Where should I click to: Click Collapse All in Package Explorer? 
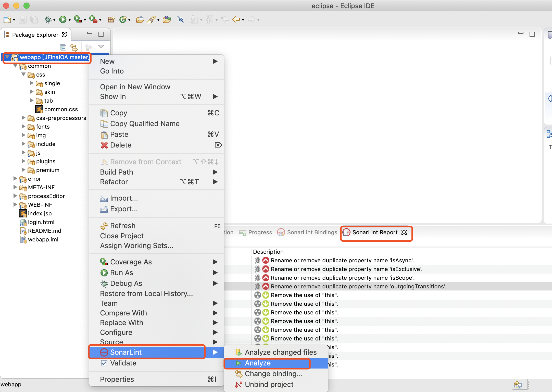coord(62,47)
